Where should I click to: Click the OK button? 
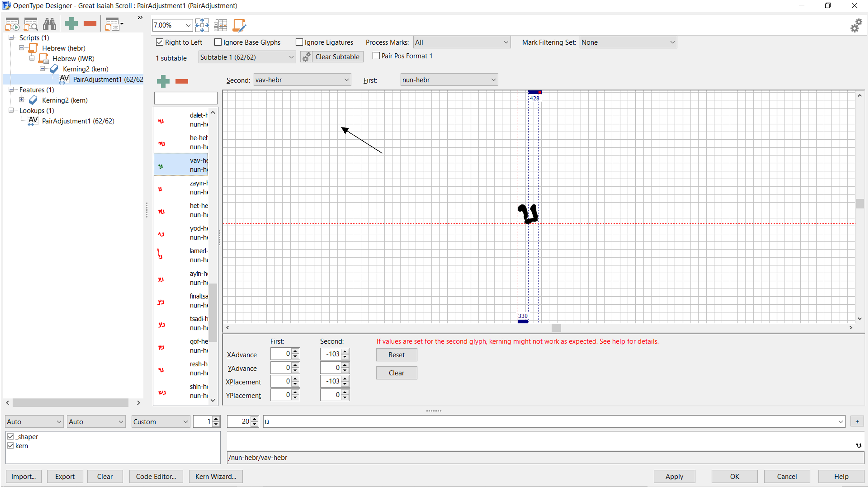pyautogui.click(x=734, y=476)
